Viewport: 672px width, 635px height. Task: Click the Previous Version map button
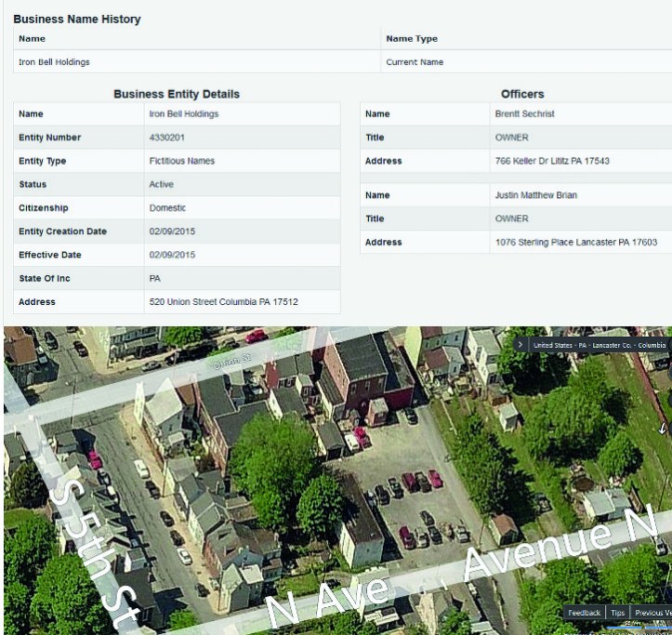[x=652, y=613]
